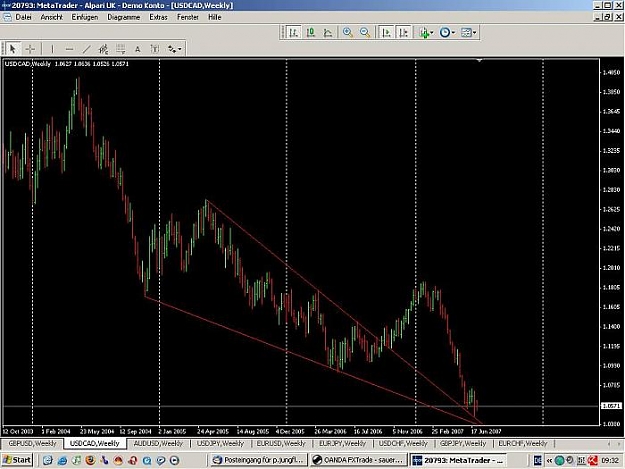Open the arrows symbols dropdown
Image resolution: width=625 pixels, height=469 pixels.
(x=175, y=49)
